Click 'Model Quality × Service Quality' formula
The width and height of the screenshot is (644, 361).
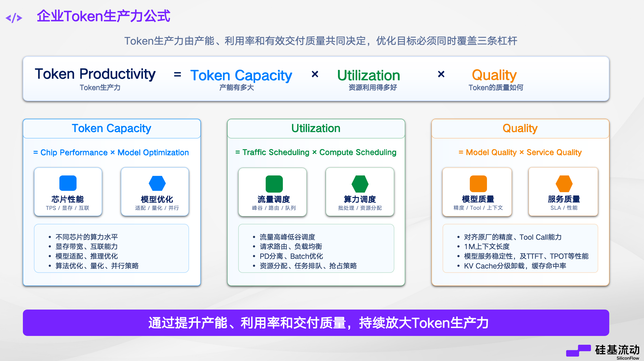[520, 152]
